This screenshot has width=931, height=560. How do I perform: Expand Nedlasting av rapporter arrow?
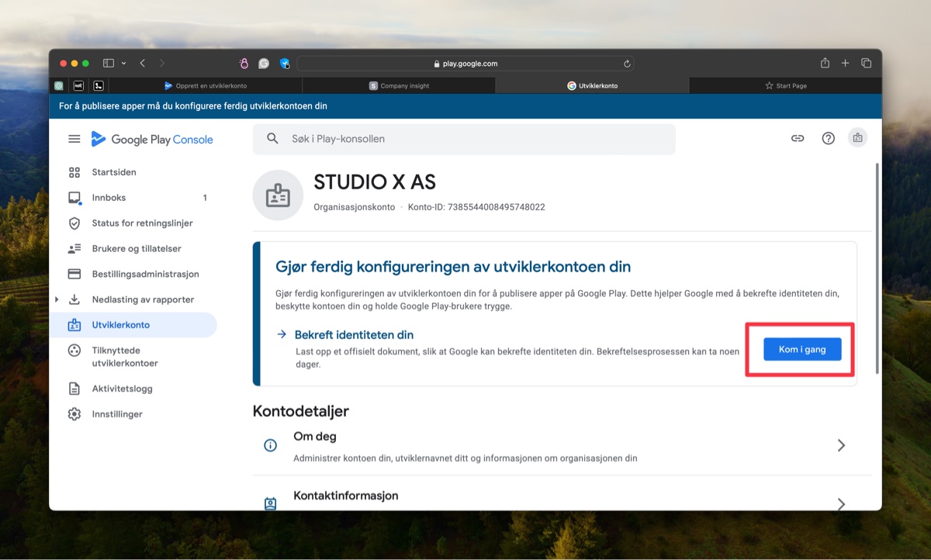coord(57,299)
